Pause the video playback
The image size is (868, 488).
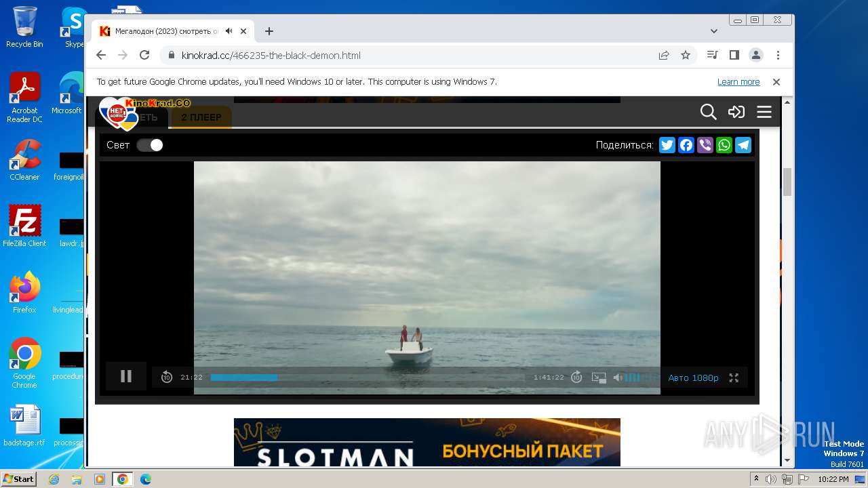click(x=126, y=376)
